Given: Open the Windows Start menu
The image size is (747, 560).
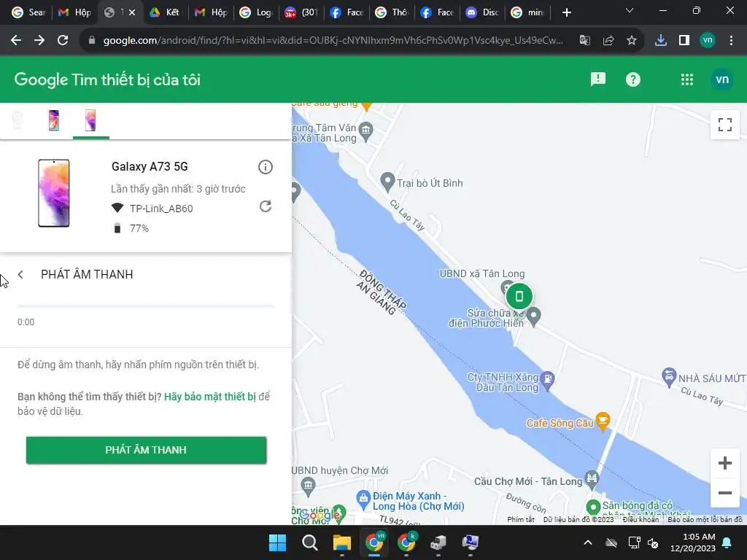Looking at the screenshot, I should tap(277, 542).
